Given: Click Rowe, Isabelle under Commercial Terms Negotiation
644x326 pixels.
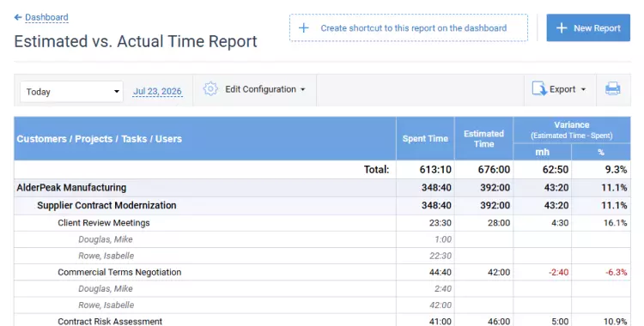Looking at the screenshot, I should (106, 305).
